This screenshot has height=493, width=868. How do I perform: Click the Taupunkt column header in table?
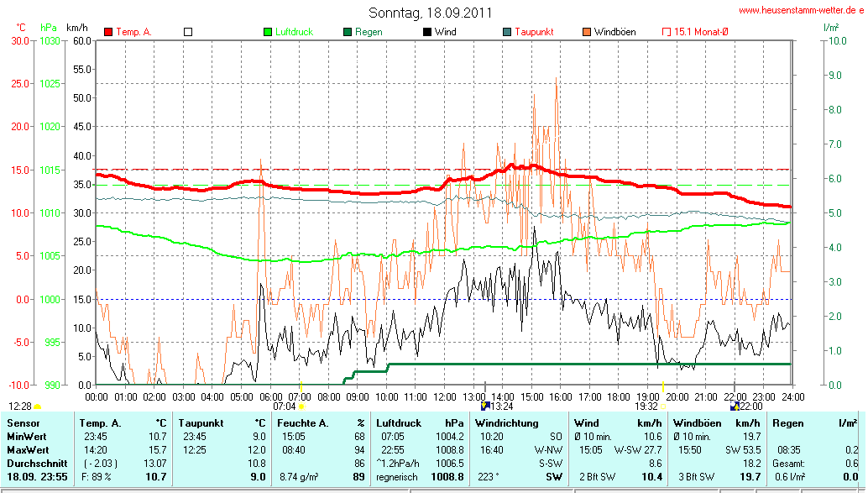(200, 422)
